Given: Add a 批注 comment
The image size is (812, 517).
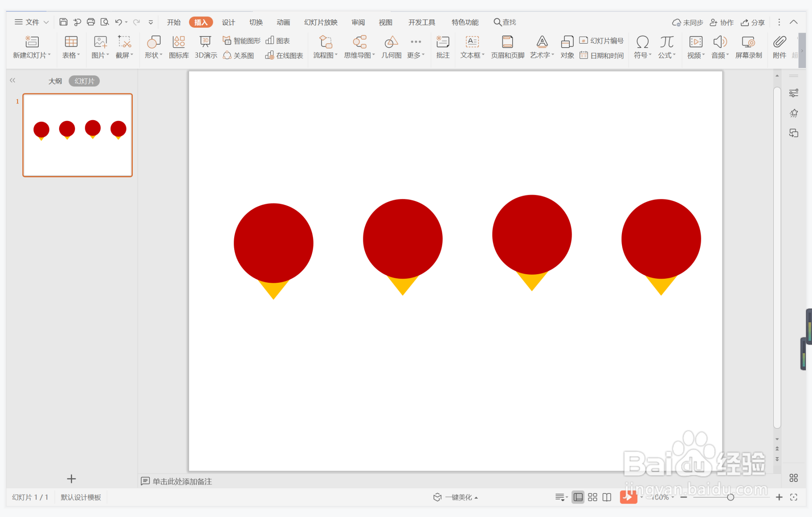Looking at the screenshot, I should (443, 47).
